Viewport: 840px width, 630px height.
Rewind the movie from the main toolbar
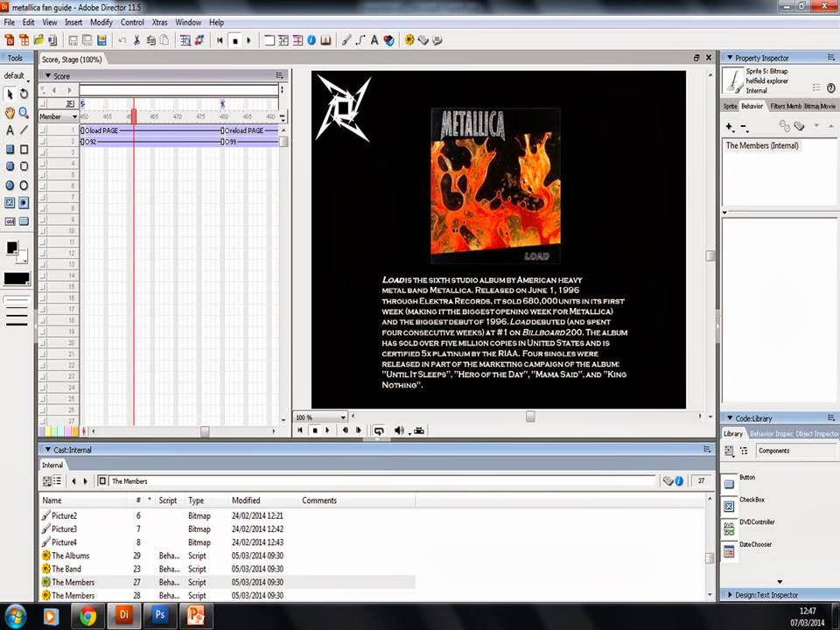[x=220, y=40]
